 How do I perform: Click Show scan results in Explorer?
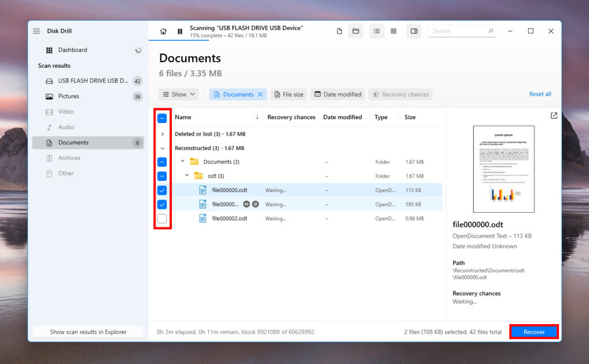coord(87,331)
